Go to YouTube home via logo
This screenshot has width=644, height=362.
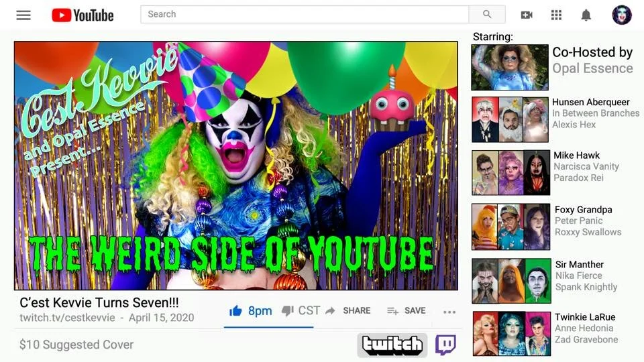pos(83,15)
